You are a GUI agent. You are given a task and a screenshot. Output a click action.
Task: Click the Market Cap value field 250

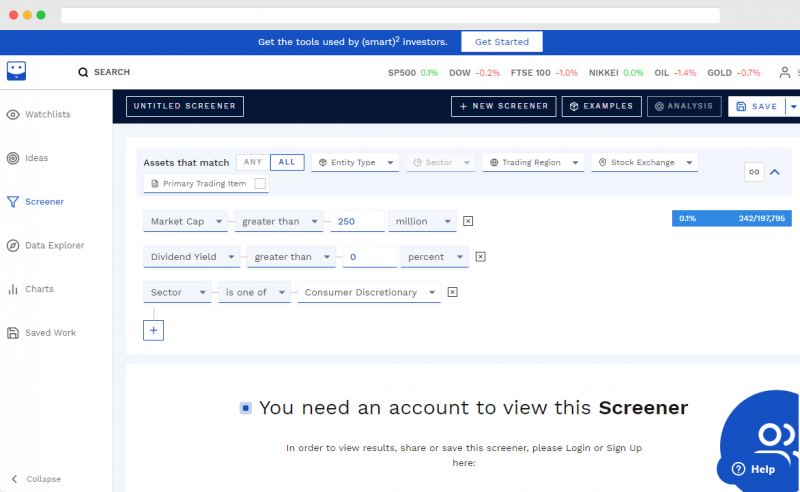coord(357,222)
